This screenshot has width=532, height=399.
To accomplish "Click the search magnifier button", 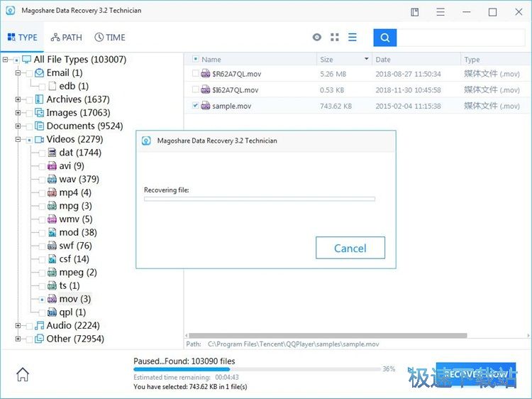I will (x=384, y=38).
